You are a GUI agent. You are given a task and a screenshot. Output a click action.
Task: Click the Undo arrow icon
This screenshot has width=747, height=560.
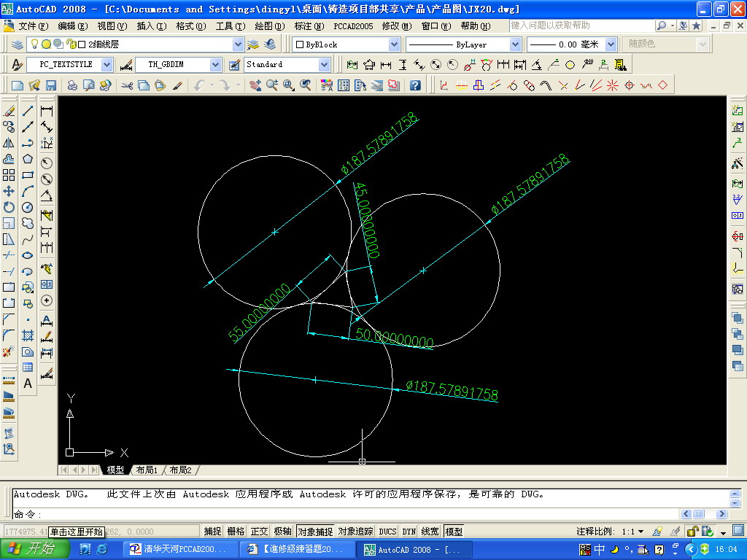click(199, 85)
